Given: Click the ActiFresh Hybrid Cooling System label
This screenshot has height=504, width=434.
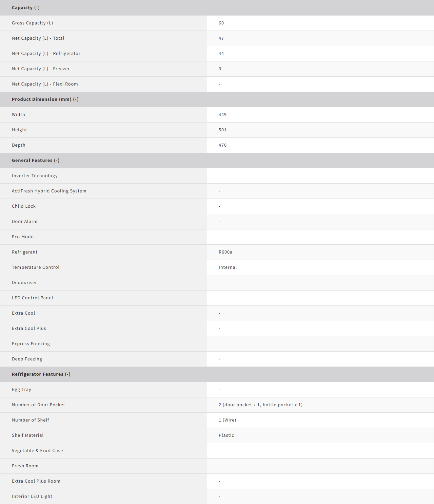Looking at the screenshot, I should click(49, 191).
